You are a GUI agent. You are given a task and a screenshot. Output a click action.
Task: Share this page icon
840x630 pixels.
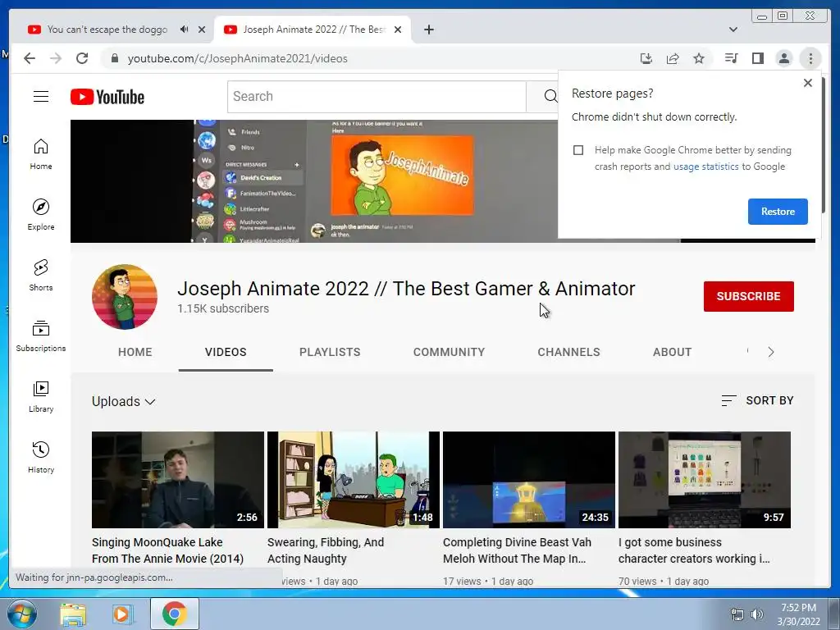pyautogui.click(x=673, y=58)
